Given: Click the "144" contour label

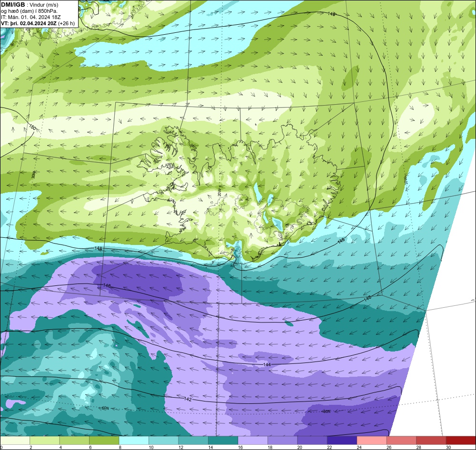Looking at the screenshot, I should click(x=267, y=364).
